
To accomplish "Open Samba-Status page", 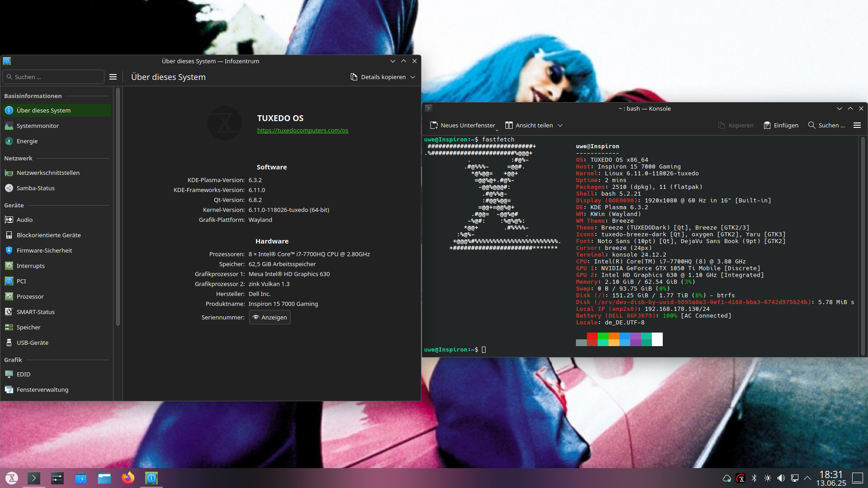I will (x=57, y=188).
